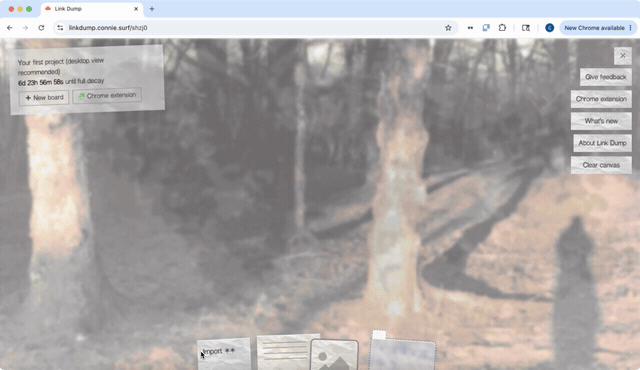This screenshot has width=640, height=370.
Task: Open the Extensions puzzle icon
Action: pyautogui.click(x=502, y=28)
